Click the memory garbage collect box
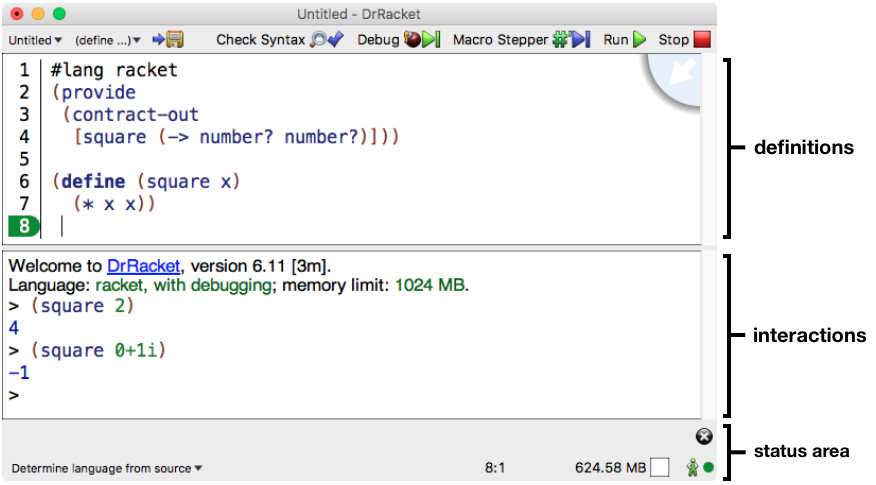Viewport: 876px width, 485px height. coord(659,467)
